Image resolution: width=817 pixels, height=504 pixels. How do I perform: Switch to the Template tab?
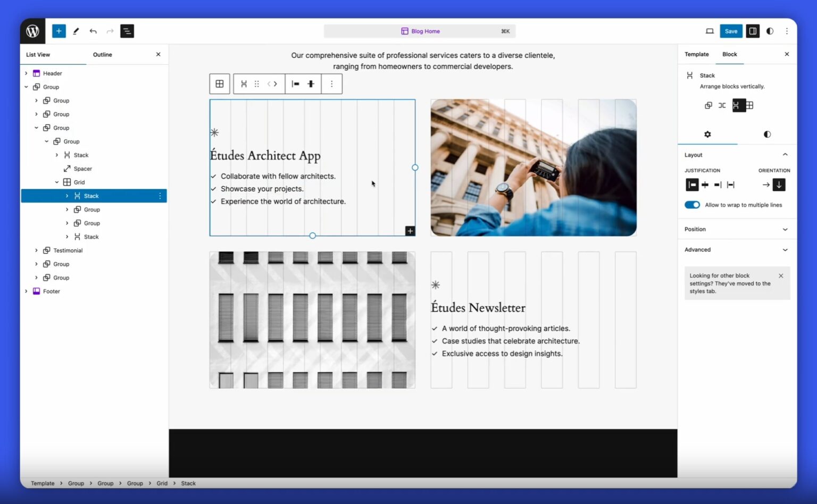(x=696, y=54)
